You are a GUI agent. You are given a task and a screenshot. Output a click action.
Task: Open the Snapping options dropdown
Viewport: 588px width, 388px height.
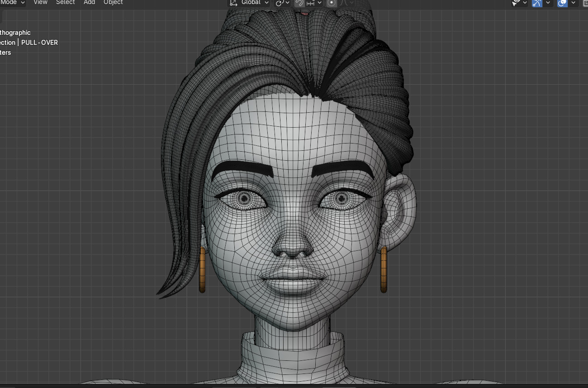click(314, 3)
